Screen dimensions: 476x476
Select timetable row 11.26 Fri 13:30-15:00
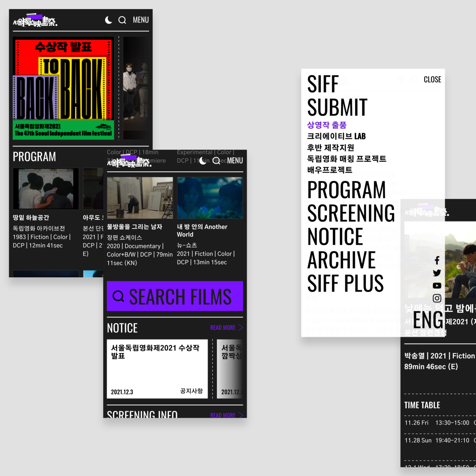coord(440,423)
